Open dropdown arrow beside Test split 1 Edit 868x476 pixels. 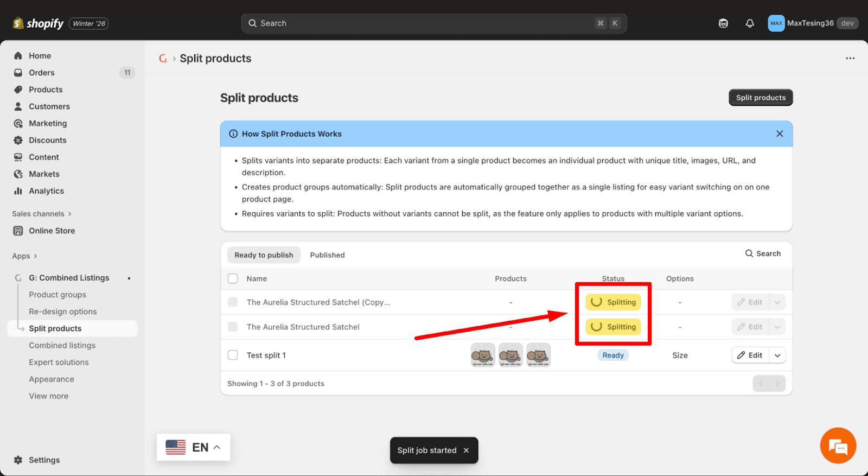coord(777,355)
